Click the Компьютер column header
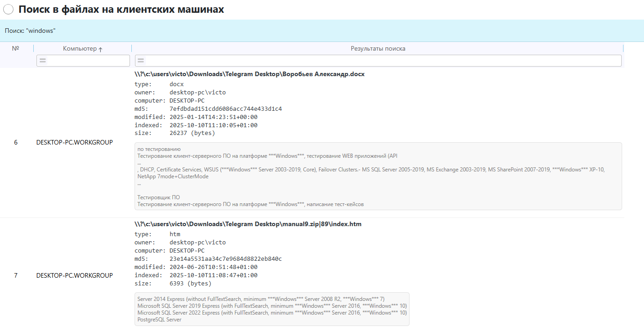The height and width of the screenshot is (331, 644). pos(80,49)
